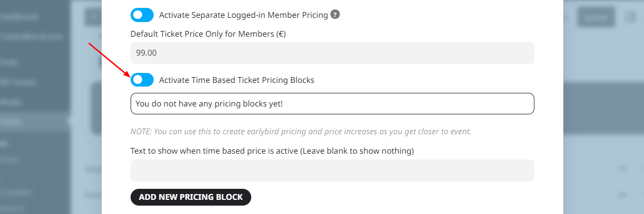Select the empty pricing blocks message box
Viewport: 644px width, 214px height.
(332, 103)
